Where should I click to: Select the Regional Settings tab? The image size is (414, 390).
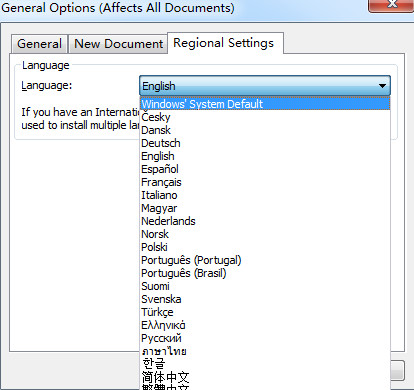[x=225, y=43]
